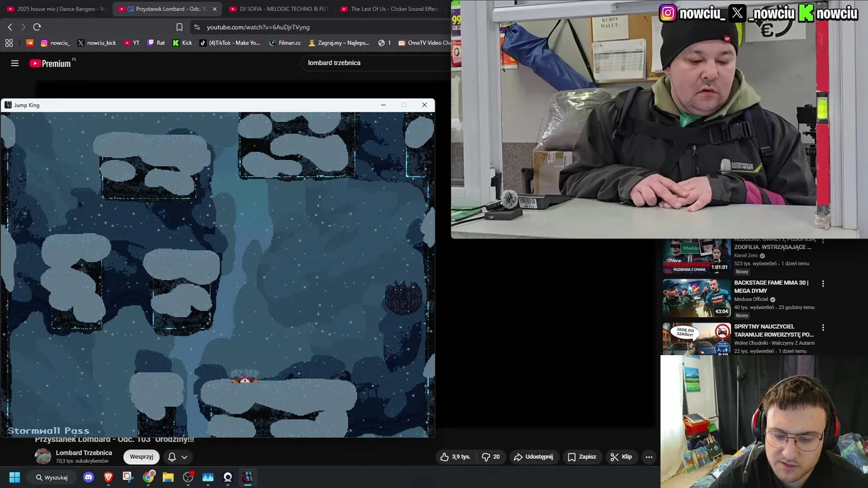Open more actions three-dot menu under video
This screenshot has height=488, width=868.
click(x=649, y=457)
